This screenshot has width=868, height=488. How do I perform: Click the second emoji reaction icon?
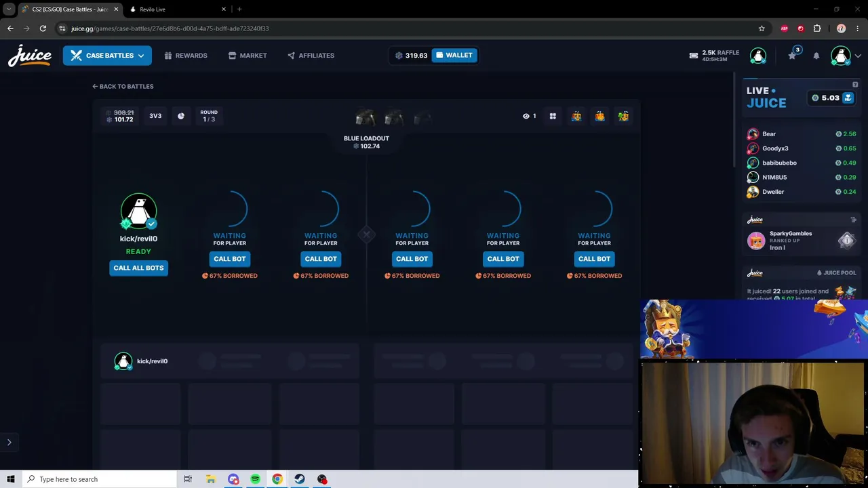[599, 116]
